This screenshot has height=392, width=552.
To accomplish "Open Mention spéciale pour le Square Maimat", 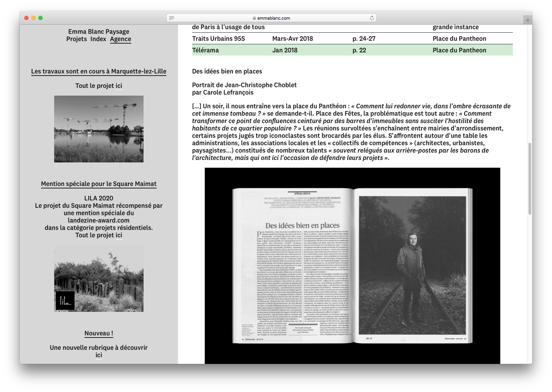I will tap(99, 184).
